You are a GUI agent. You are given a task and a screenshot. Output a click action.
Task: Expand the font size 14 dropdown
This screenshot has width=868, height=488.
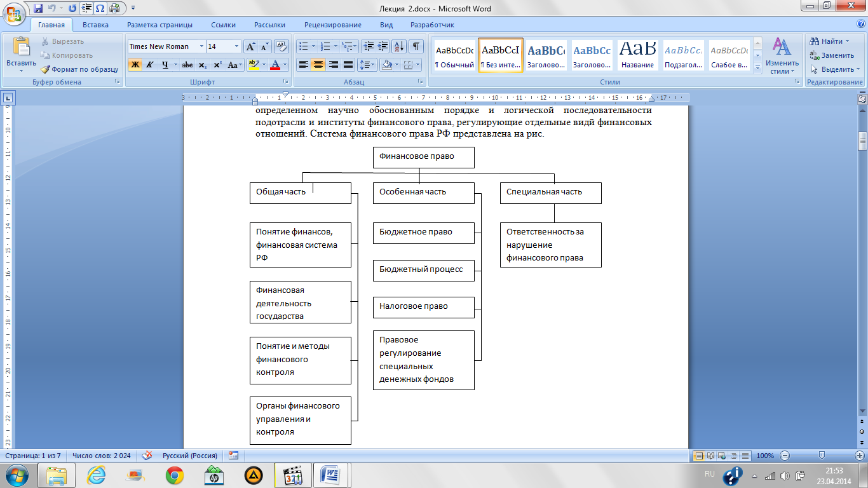click(236, 46)
